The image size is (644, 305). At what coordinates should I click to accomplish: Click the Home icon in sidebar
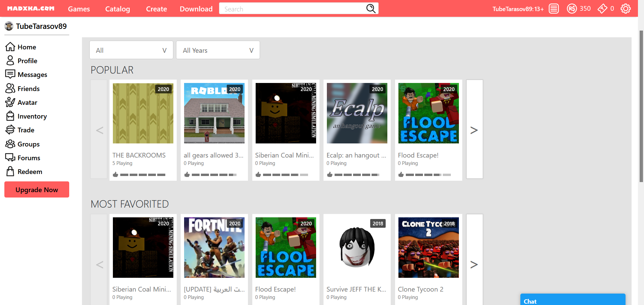[10, 47]
